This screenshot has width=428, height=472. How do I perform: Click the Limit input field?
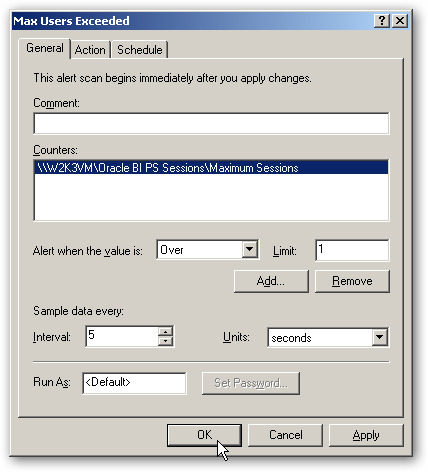[x=352, y=250]
